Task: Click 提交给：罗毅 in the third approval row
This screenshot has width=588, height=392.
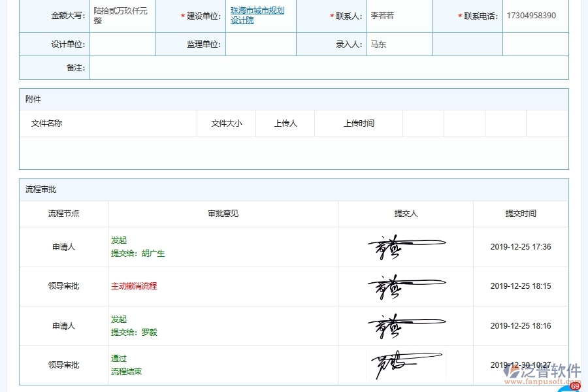Action: tap(134, 333)
